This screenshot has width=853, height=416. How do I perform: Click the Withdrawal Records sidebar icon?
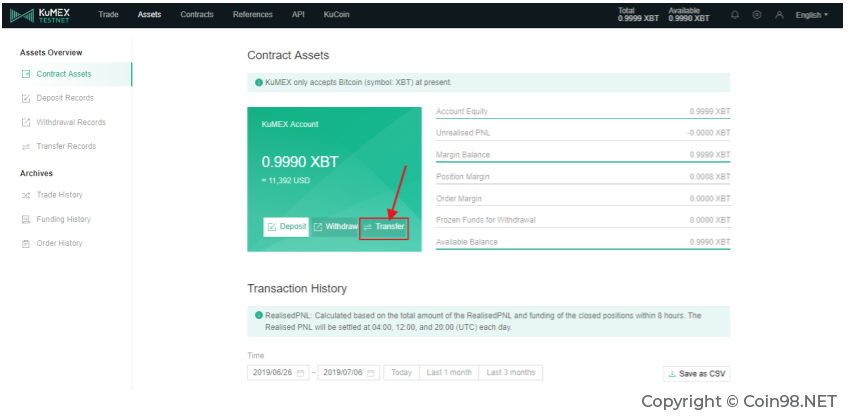tap(26, 122)
